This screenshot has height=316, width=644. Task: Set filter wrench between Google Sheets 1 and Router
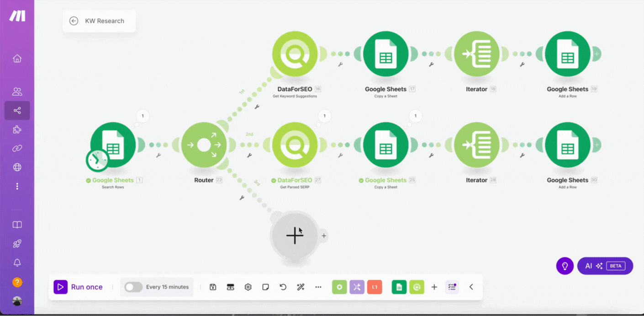[158, 155]
